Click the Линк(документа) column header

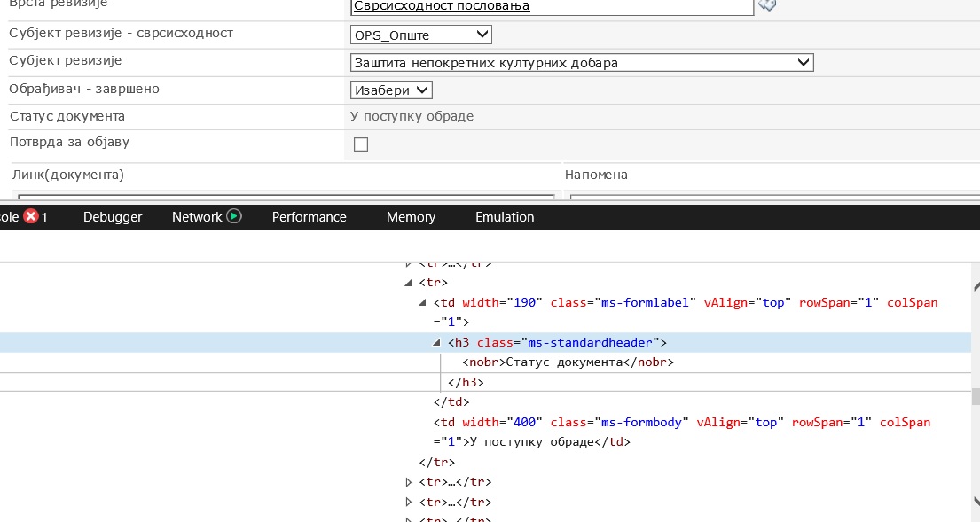tap(67, 175)
